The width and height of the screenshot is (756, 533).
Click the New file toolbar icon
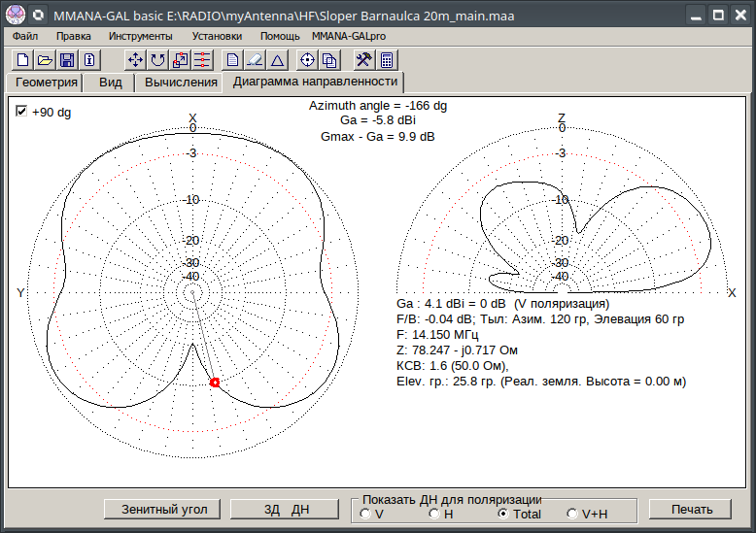tap(22, 59)
